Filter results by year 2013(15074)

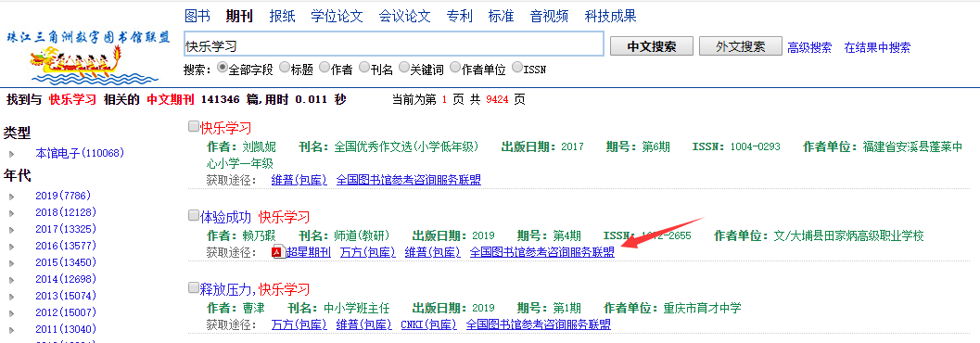point(66,296)
